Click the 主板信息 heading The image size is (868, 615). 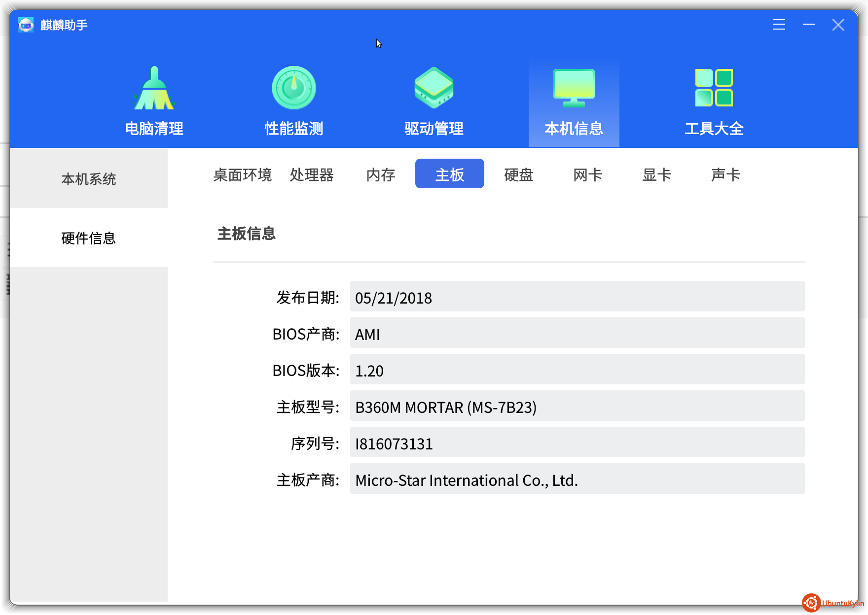click(x=247, y=233)
